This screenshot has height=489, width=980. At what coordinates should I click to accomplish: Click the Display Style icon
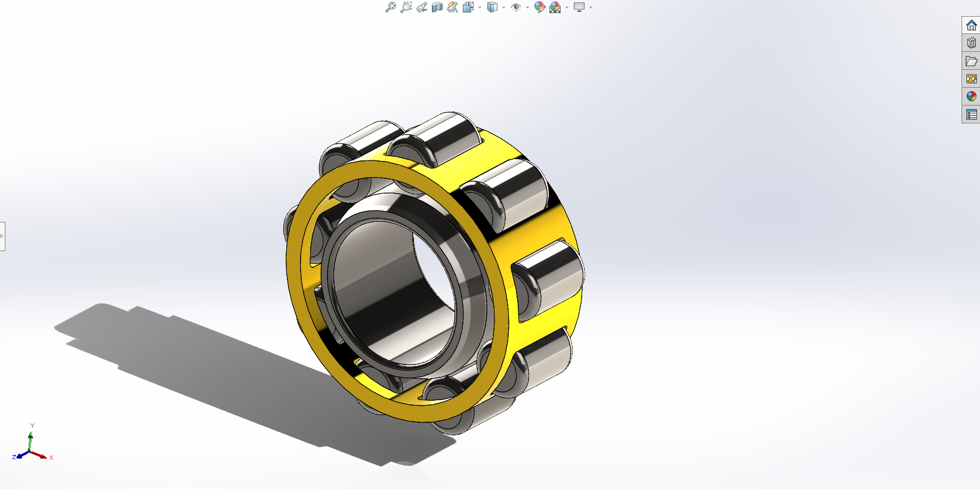click(x=492, y=7)
